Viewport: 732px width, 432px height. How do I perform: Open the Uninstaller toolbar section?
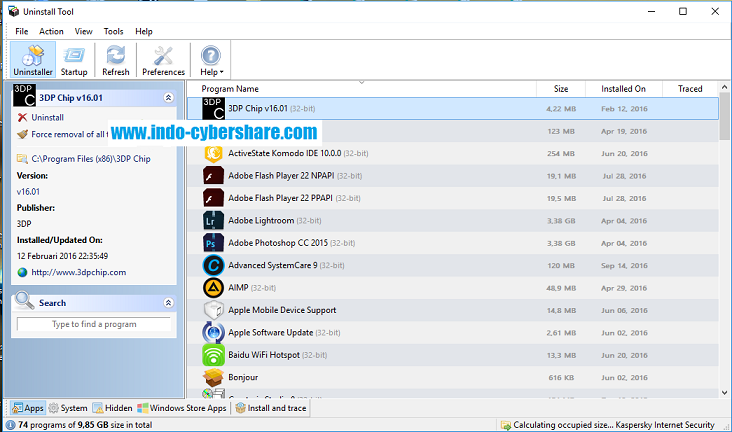point(33,60)
